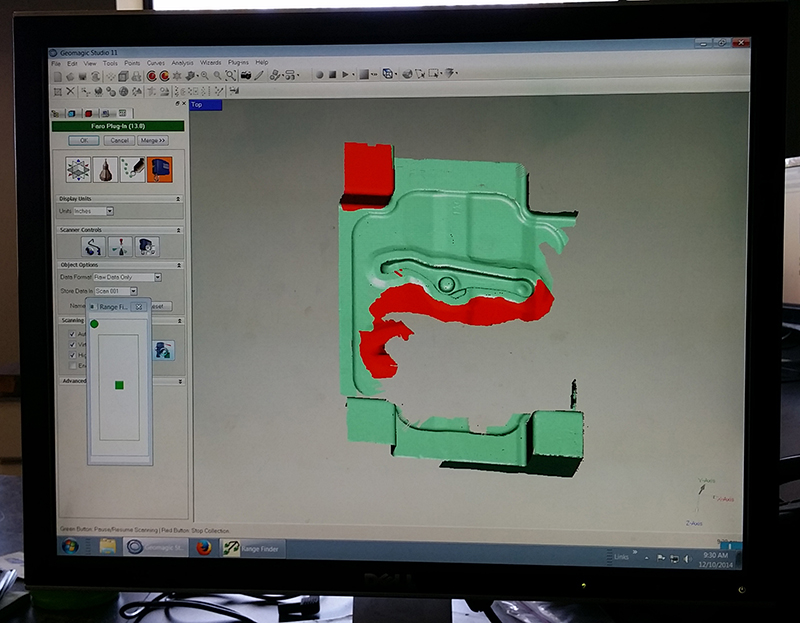Viewport: 800px width, 623px height.
Task: Click the Merge >> button
Action: point(154,141)
